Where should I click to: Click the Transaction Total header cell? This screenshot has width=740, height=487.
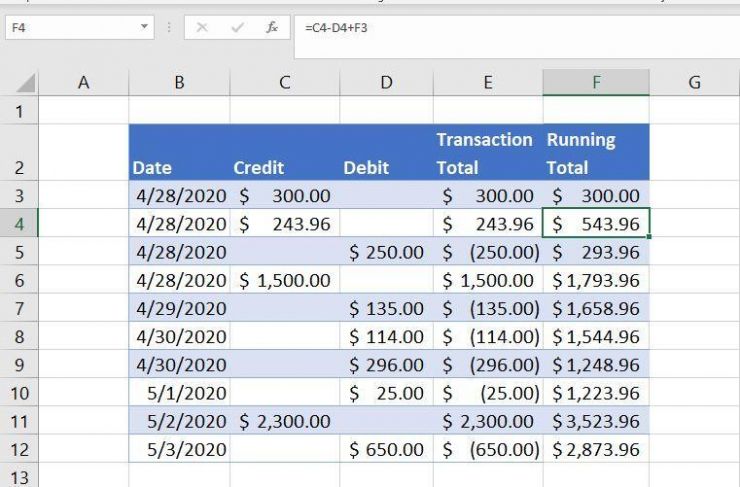487,153
